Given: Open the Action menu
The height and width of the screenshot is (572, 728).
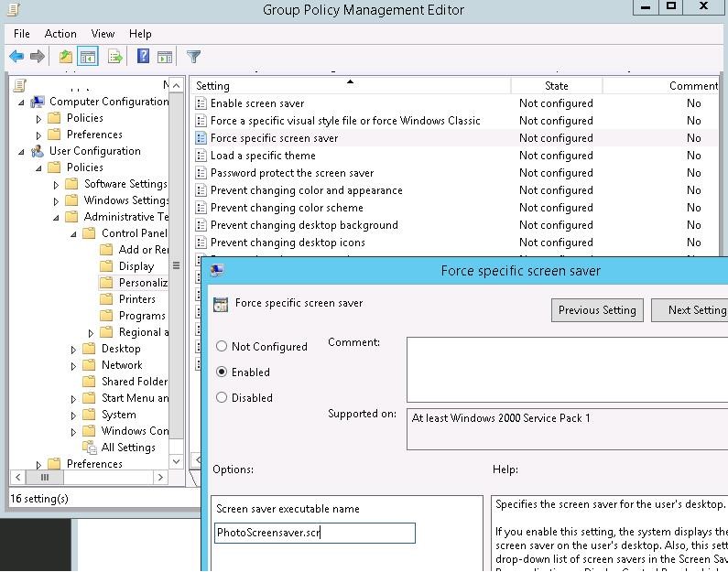Looking at the screenshot, I should click(x=60, y=34).
